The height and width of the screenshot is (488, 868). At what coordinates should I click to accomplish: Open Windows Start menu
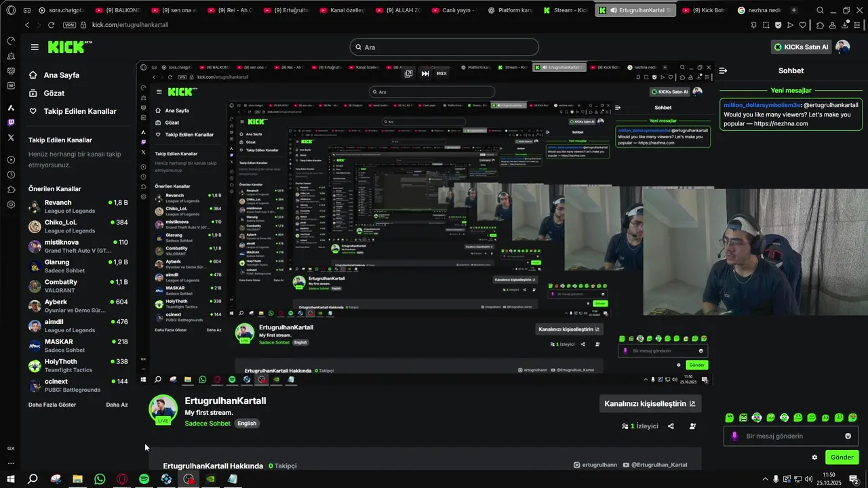pos(10,479)
